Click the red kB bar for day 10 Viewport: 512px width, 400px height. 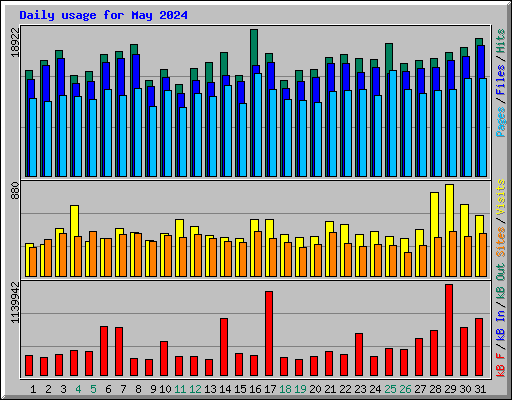click(x=164, y=358)
